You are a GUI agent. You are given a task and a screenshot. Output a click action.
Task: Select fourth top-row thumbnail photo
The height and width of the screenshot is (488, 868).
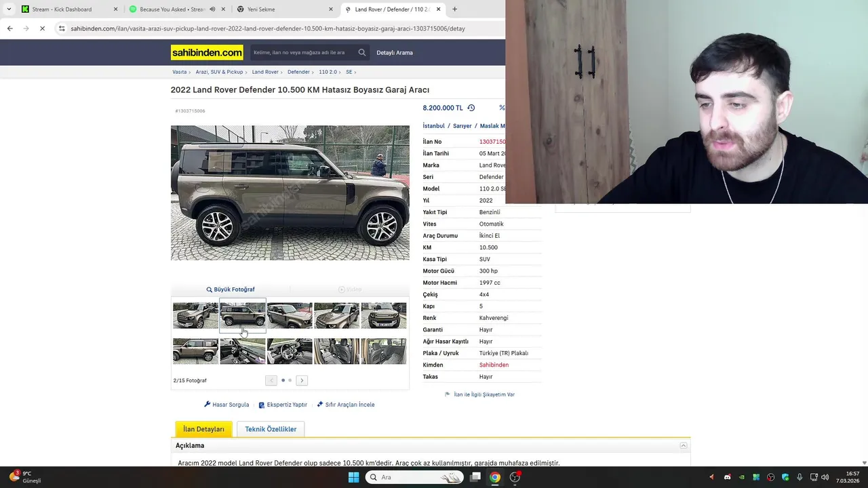(336, 315)
